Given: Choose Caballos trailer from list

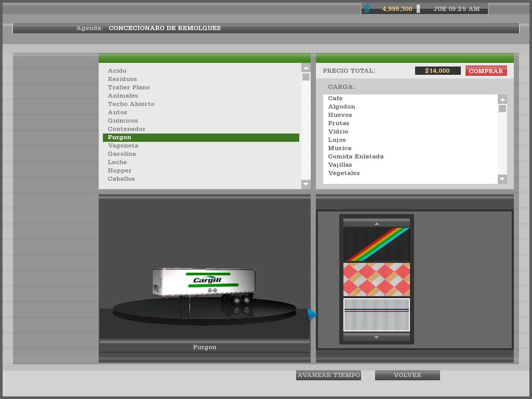Looking at the screenshot, I should (121, 179).
